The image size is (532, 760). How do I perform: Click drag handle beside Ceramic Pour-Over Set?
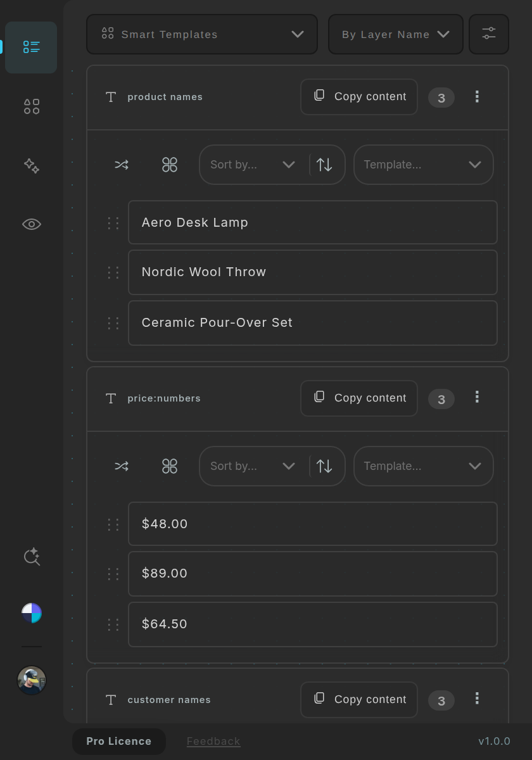click(x=113, y=323)
